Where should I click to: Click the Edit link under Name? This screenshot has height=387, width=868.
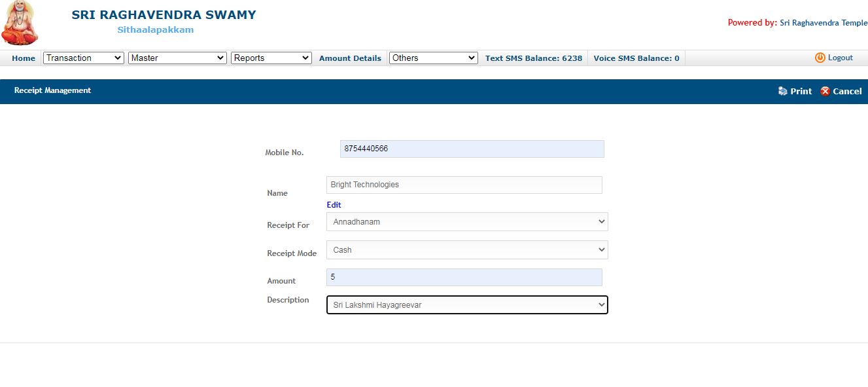334,205
